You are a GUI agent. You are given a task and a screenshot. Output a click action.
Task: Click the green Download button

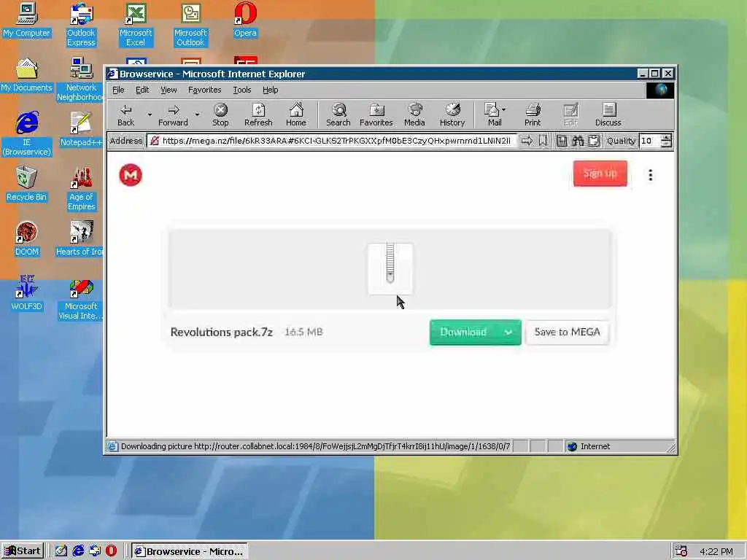[464, 332]
